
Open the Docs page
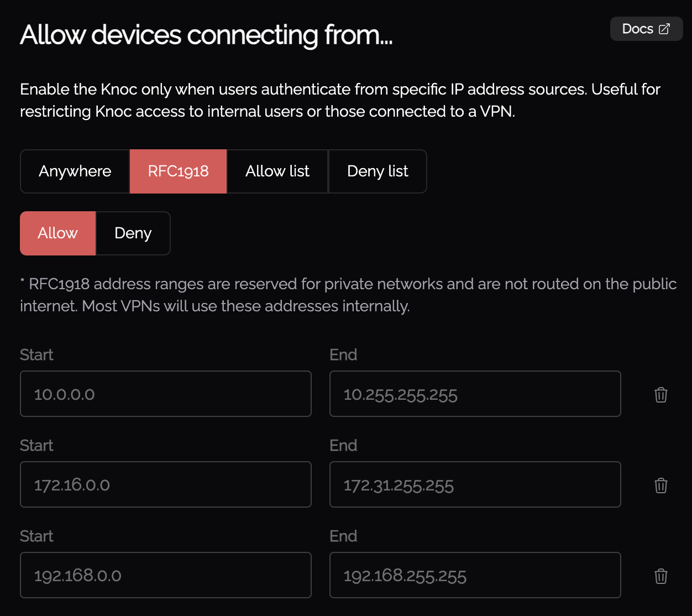point(646,29)
